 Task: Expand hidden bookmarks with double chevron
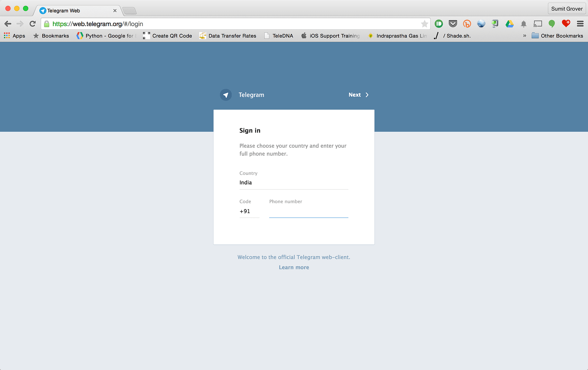[x=524, y=36]
